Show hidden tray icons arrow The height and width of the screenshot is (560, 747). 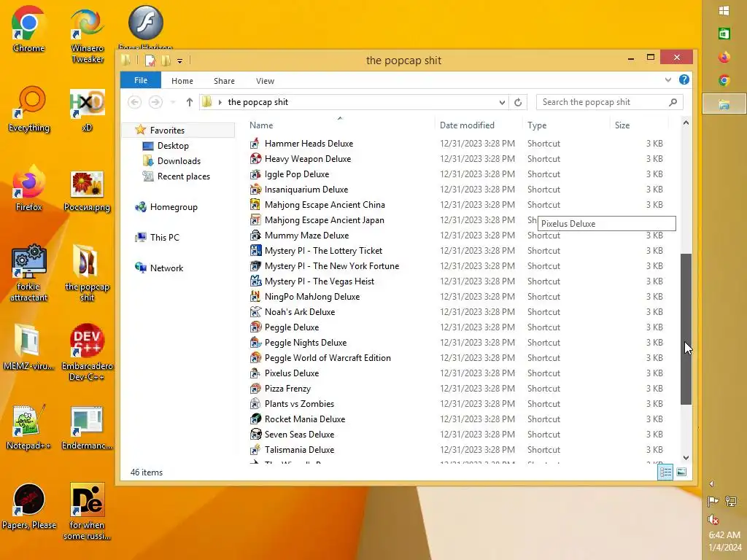[x=712, y=484]
